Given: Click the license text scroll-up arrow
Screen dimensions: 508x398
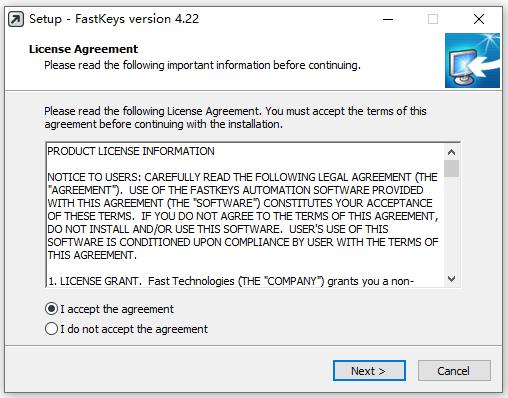Looking at the screenshot, I should click(x=452, y=152).
